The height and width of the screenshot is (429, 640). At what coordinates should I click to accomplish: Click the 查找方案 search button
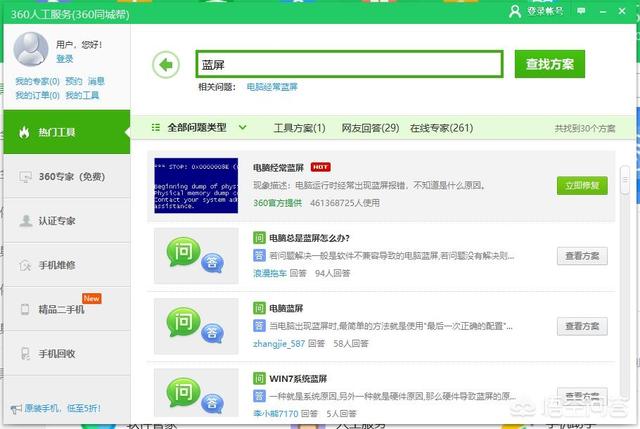click(x=549, y=64)
